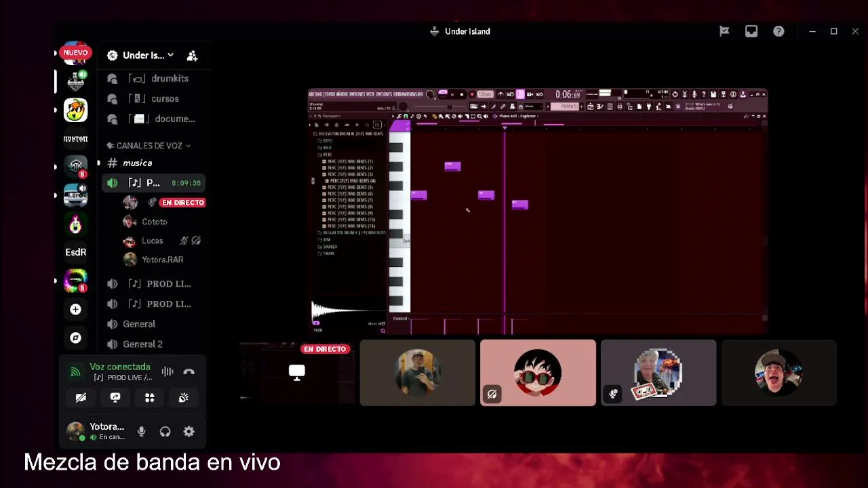The image size is (868, 488).
Task: Open the Under Island server dropdown
Action: click(x=170, y=56)
